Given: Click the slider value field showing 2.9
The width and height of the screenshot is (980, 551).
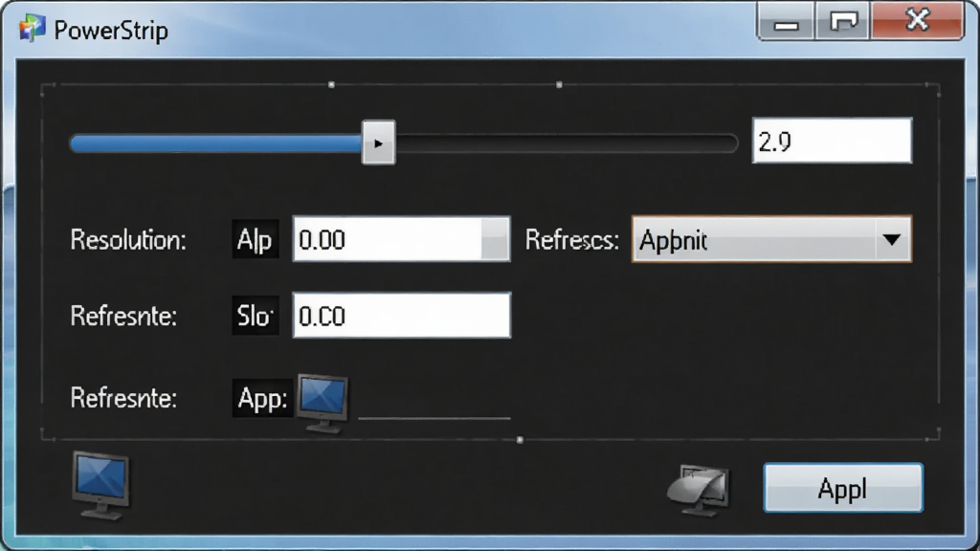Looking at the screenshot, I should [x=832, y=141].
